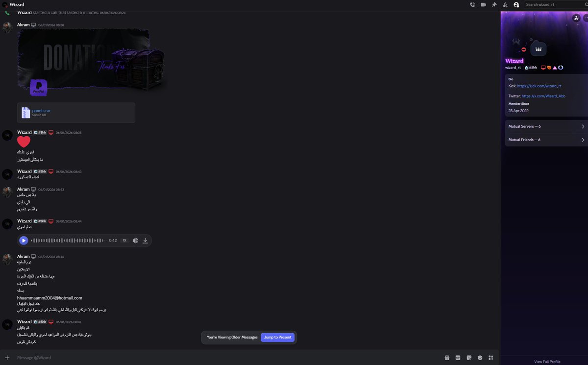Image resolution: width=588 pixels, height=365 pixels.
Task: Click the hhaammaamm2004@hotmail.com text
Action: coord(49,298)
